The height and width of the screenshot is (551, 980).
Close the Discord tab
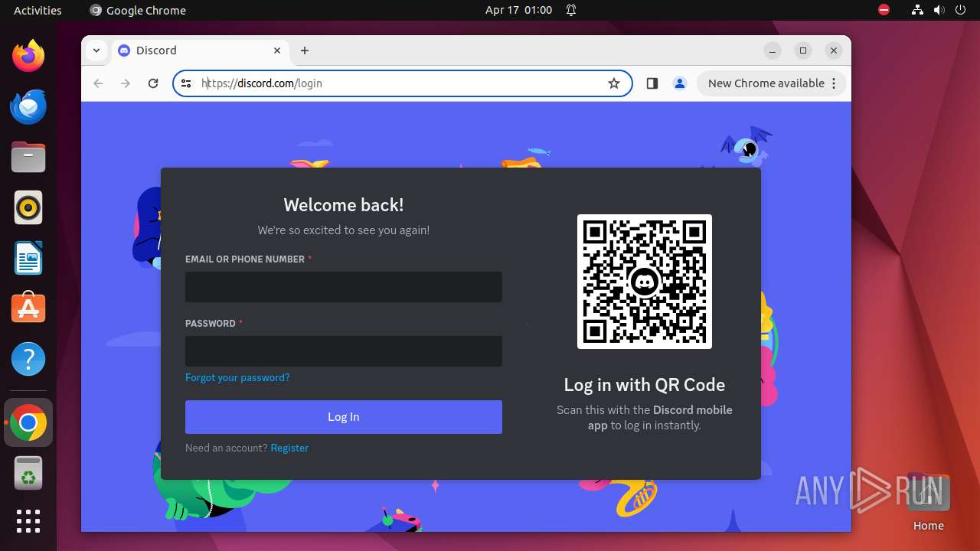pyautogui.click(x=277, y=51)
